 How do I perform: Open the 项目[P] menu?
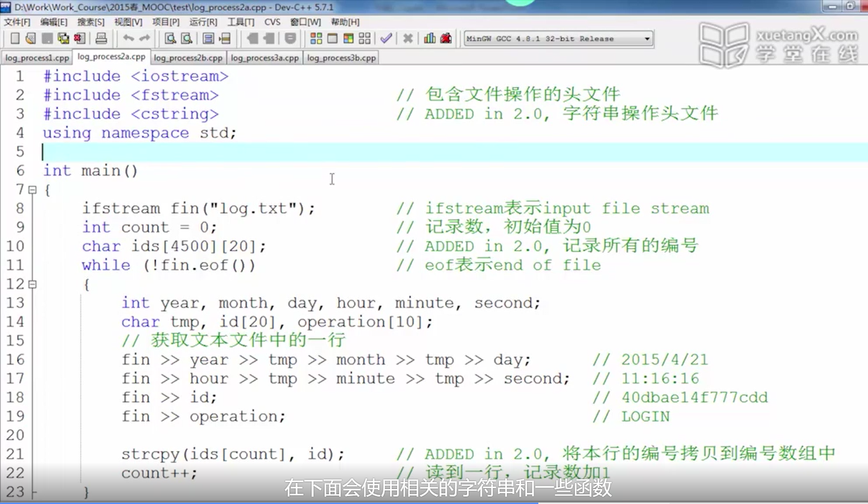pyautogui.click(x=166, y=22)
